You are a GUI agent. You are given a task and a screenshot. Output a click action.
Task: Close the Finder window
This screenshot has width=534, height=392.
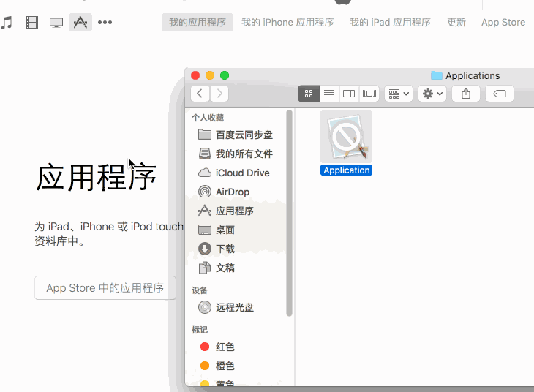click(195, 75)
